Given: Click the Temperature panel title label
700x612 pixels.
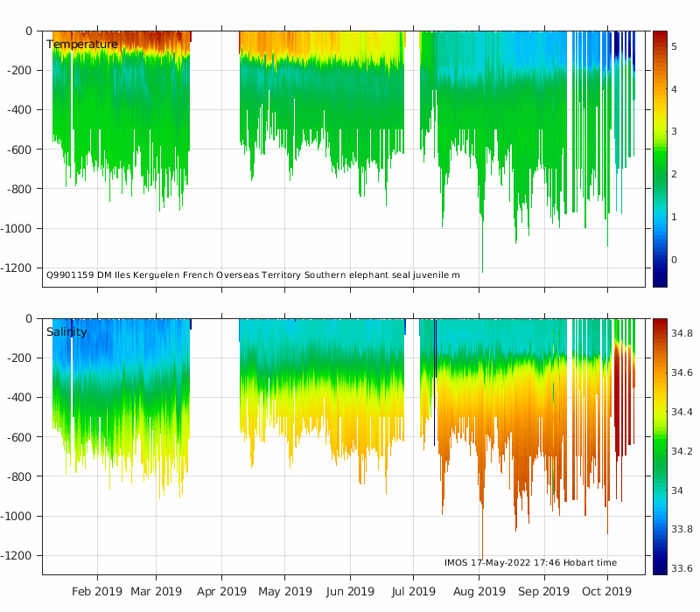Looking at the screenshot, I should (82, 45).
